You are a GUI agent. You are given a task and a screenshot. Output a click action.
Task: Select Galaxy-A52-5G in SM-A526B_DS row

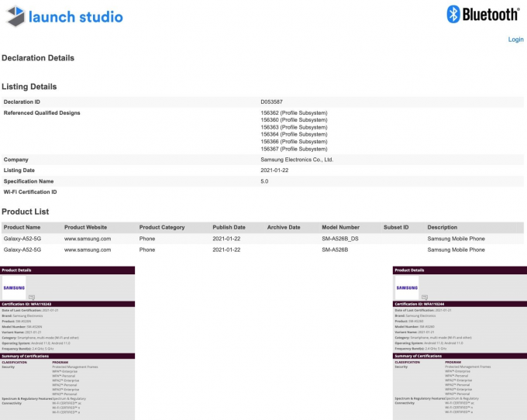tap(22, 239)
